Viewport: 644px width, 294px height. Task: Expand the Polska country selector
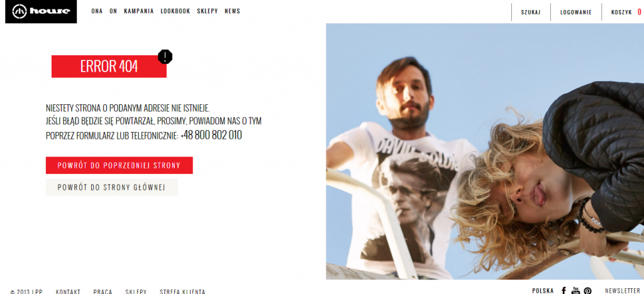[x=543, y=291]
